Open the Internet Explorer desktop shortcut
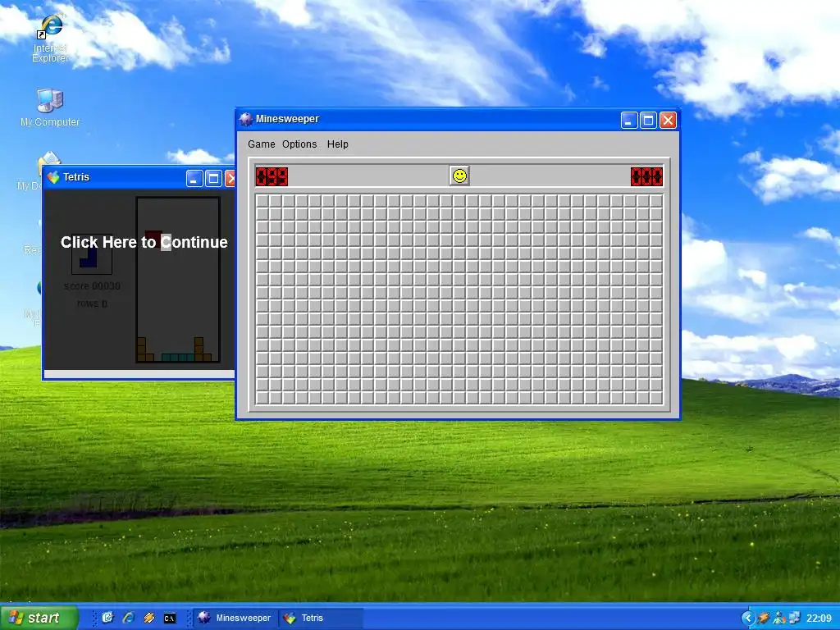The width and height of the screenshot is (840, 630). 51,39
